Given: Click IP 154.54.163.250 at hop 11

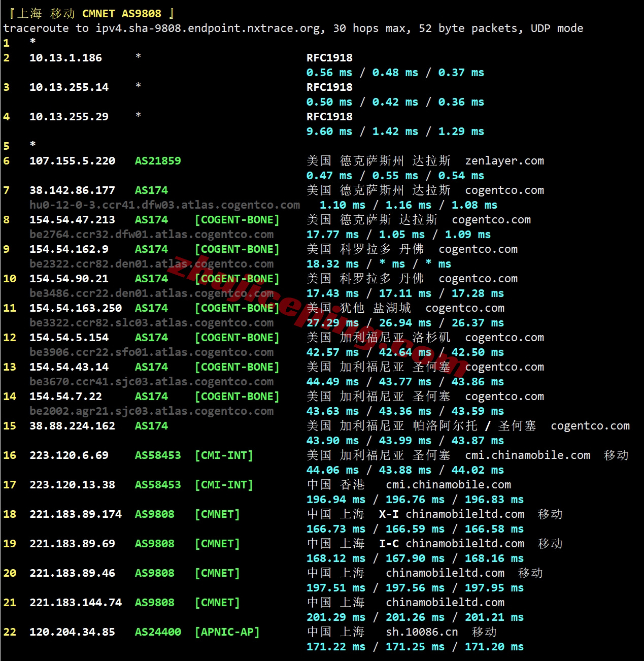Looking at the screenshot, I should coord(76,308).
